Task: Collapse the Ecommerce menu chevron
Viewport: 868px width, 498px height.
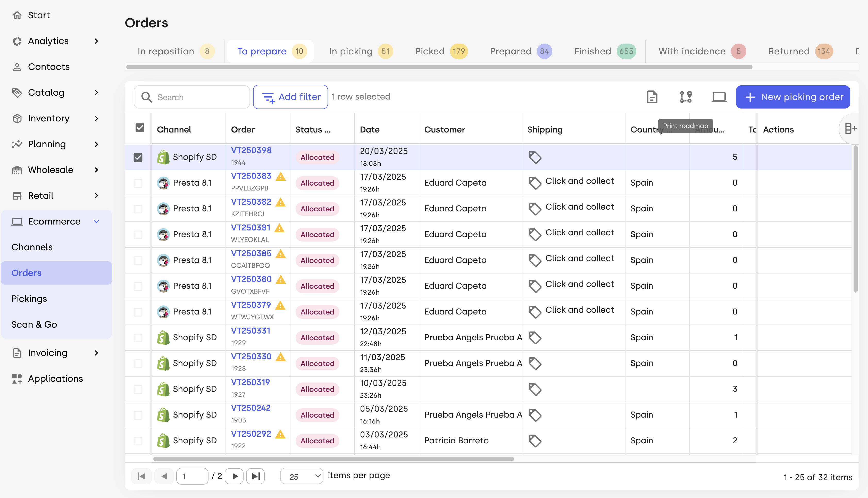Action: pos(96,221)
